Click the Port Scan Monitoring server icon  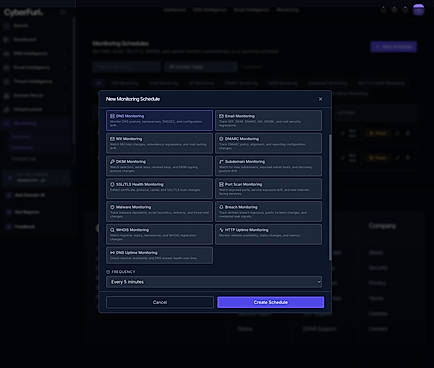[x=221, y=184]
